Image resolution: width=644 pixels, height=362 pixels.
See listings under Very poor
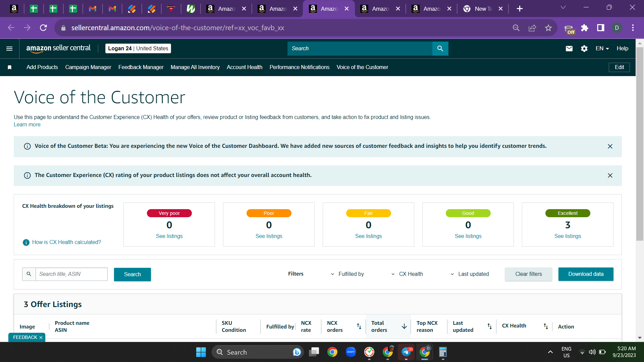169,236
